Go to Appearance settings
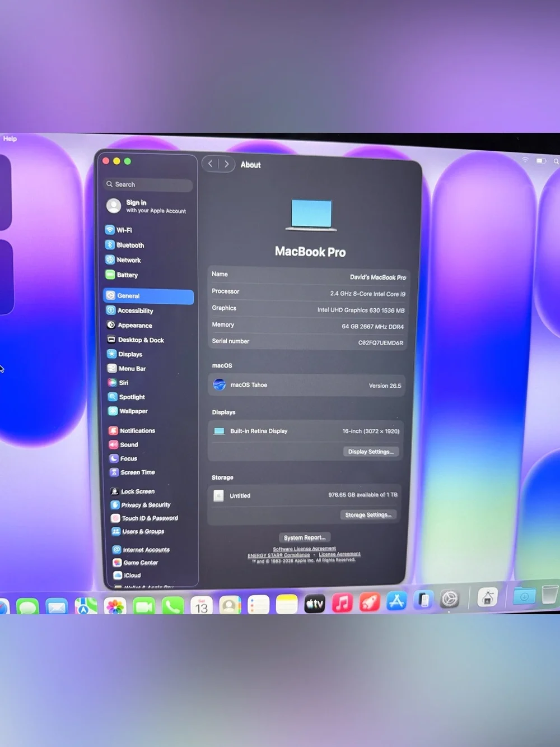This screenshot has width=560, height=747. click(130, 325)
